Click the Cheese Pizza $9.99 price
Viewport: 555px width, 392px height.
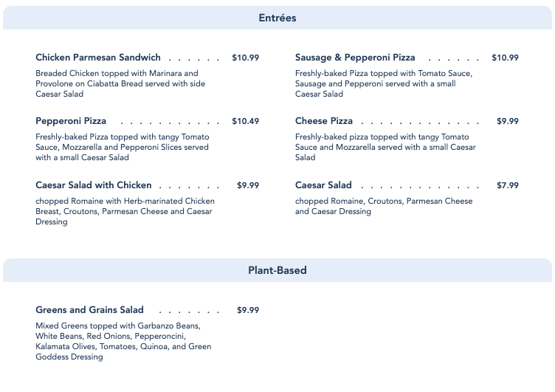(x=507, y=121)
